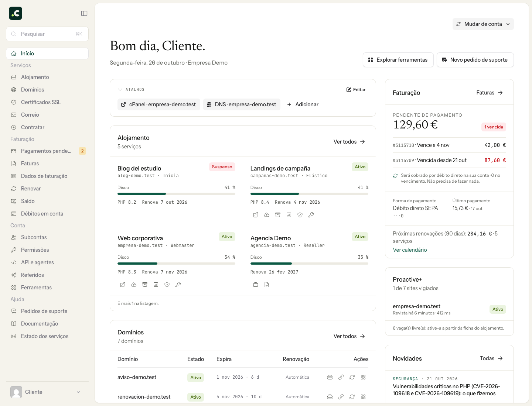This screenshot has height=406, width=532.
Task: Click the Agencia Demo disk usage bar
Action: [x=309, y=264]
